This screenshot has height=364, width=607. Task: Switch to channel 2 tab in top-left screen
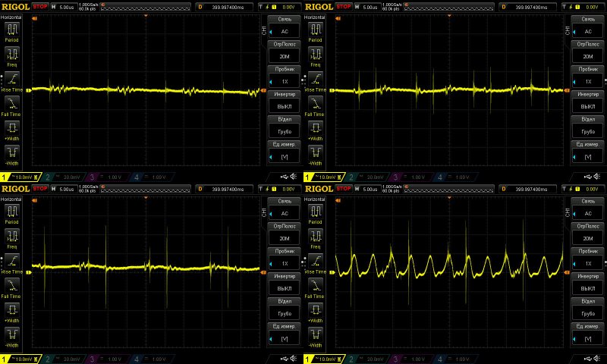coord(59,177)
